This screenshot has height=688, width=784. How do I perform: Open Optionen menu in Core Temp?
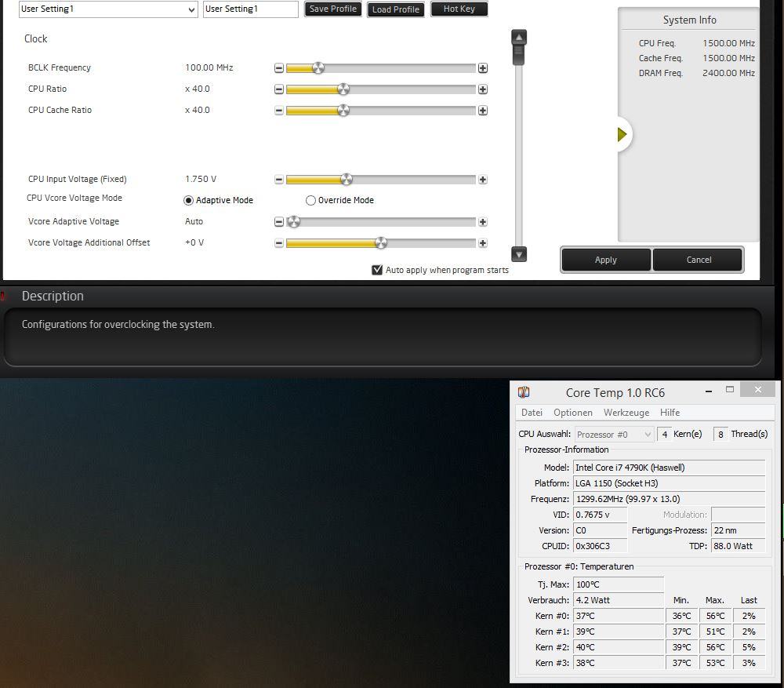(573, 413)
